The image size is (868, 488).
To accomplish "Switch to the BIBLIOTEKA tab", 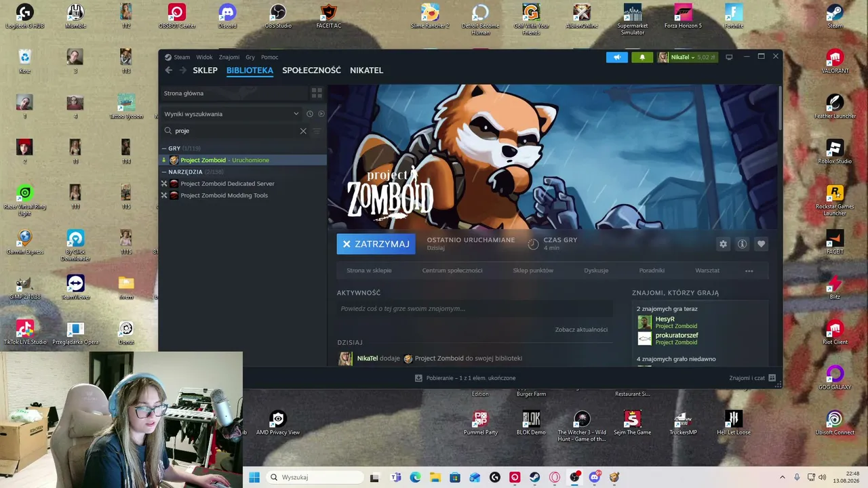I will 250,70.
